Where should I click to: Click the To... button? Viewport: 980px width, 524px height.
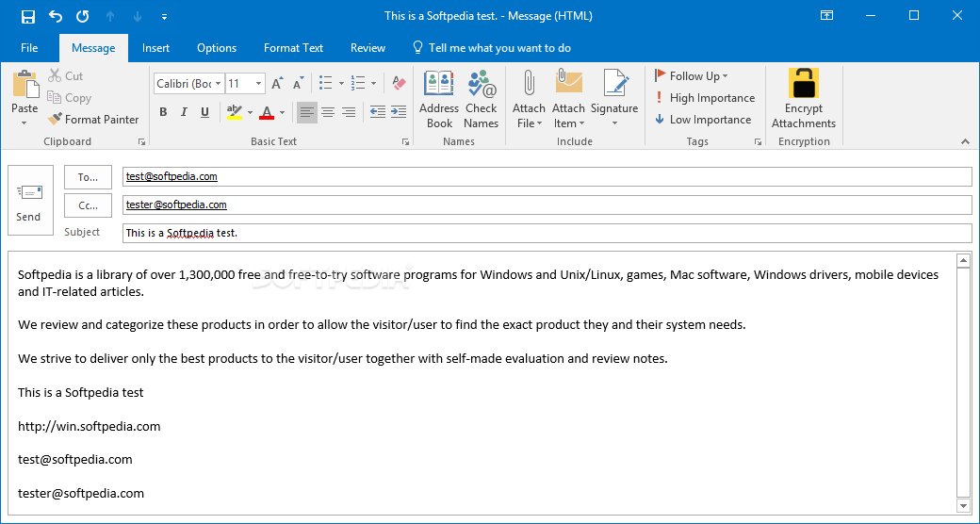(x=89, y=177)
